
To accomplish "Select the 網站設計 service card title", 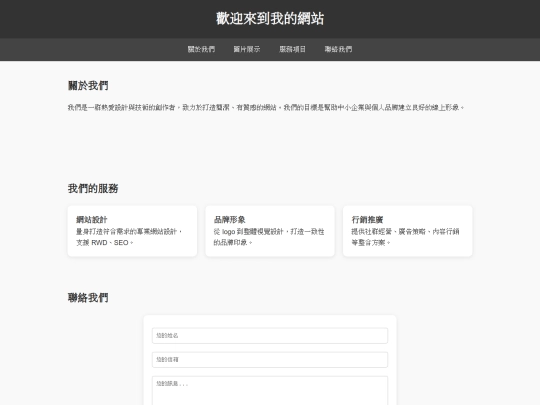I will 92,219.
